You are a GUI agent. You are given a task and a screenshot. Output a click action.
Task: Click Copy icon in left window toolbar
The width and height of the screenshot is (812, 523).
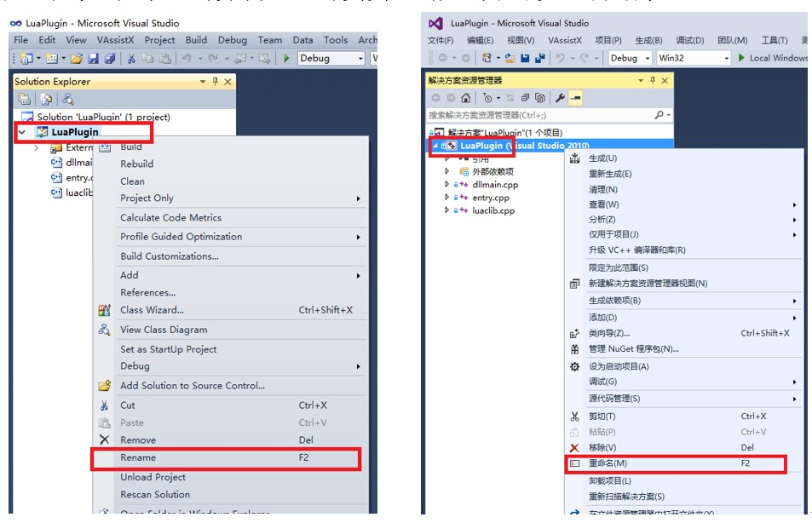[x=148, y=59]
